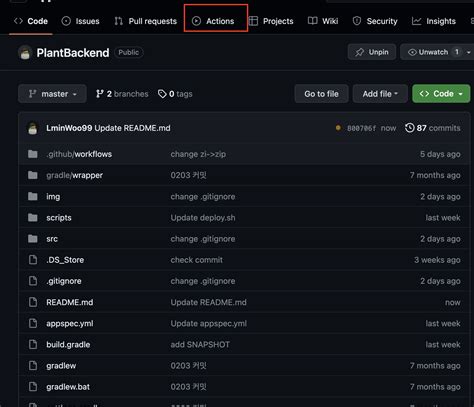Open the Actions tab

point(213,21)
